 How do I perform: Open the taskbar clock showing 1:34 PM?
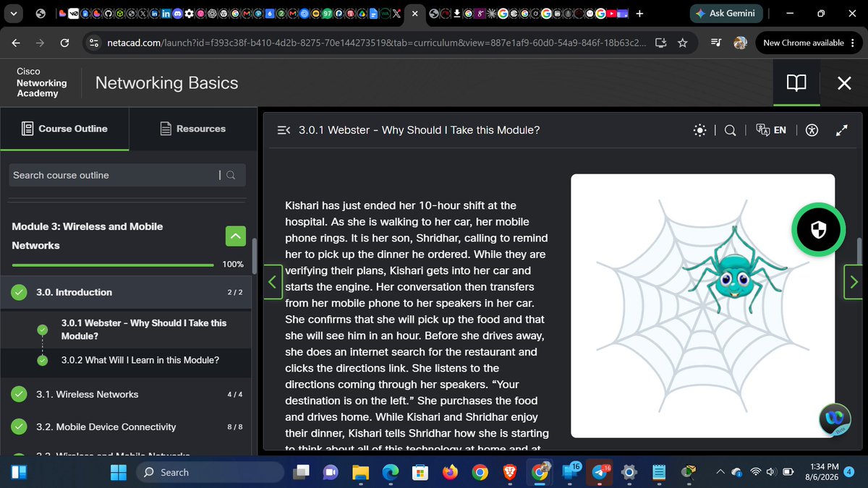822,472
